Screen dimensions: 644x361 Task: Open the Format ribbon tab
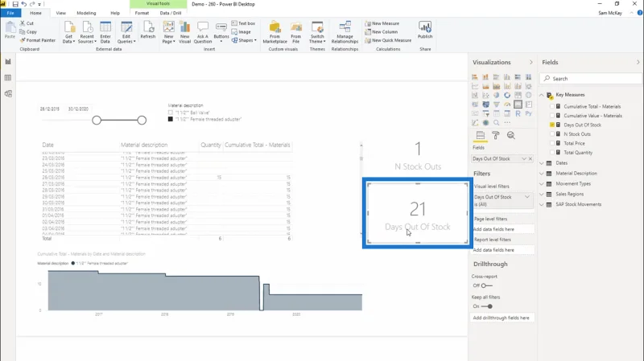point(142,13)
